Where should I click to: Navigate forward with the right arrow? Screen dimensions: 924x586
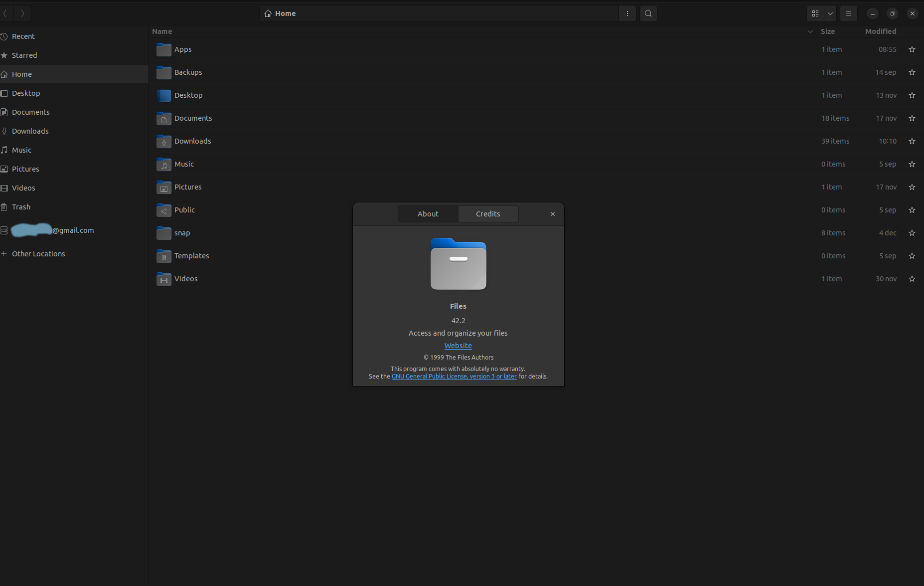(x=22, y=13)
